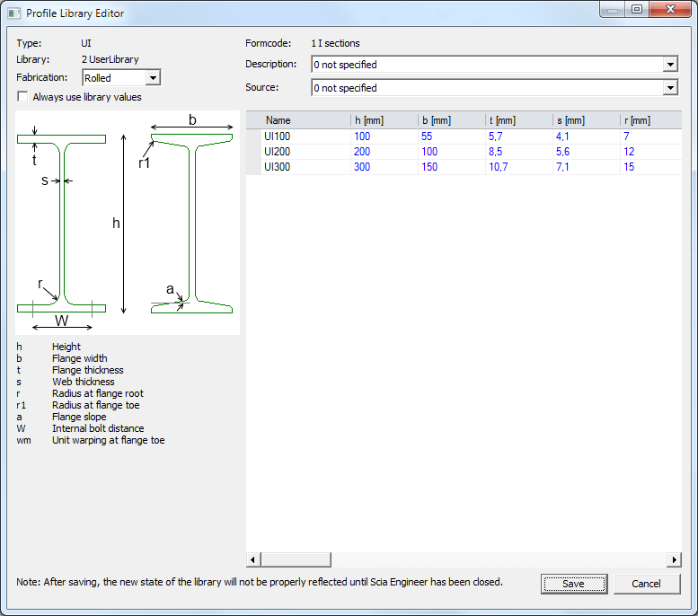Click the 'Radius at flange toe' legend text
This screenshot has width=698, height=616.
click(96, 405)
